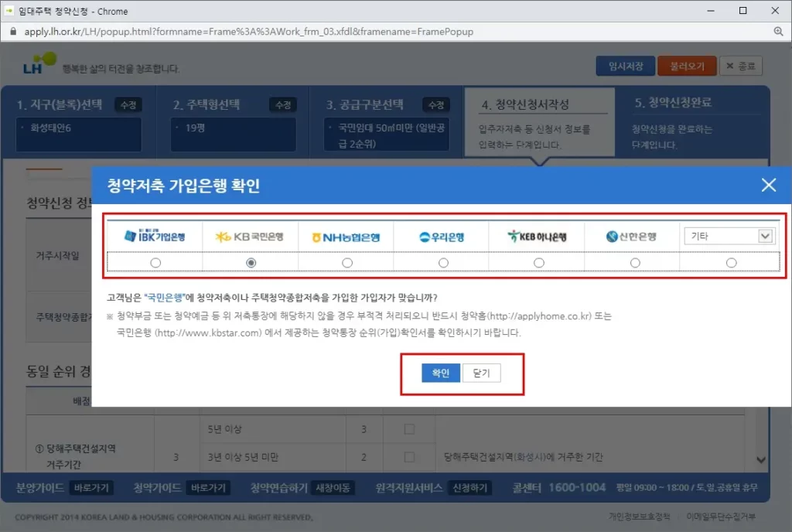This screenshot has height=532, width=792.
Task: Click 수정 for step 1 지구(블록)선택
Action: [x=128, y=105]
